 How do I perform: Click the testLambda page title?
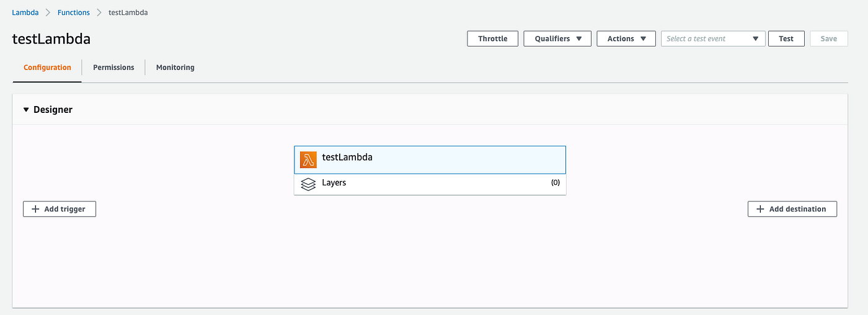[x=51, y=38]
